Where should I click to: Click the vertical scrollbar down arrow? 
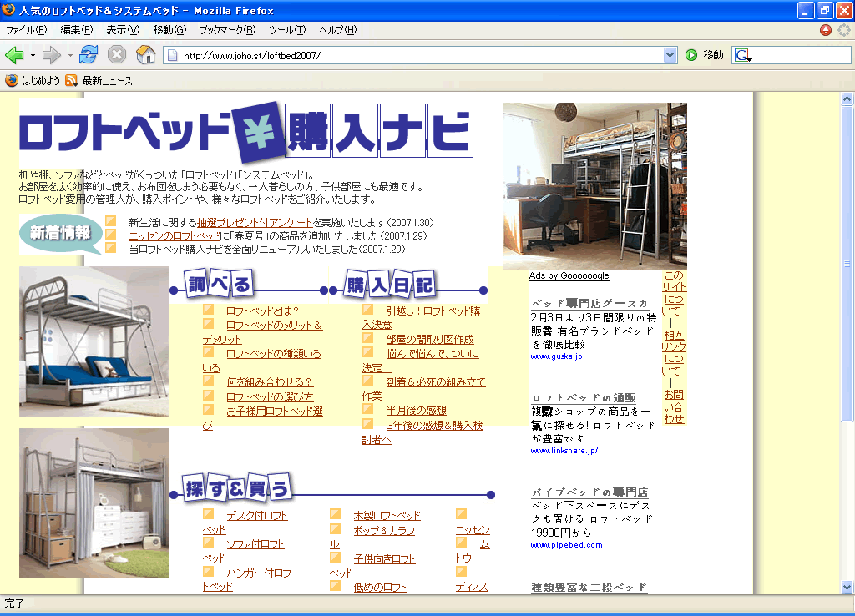click(847, 587)
